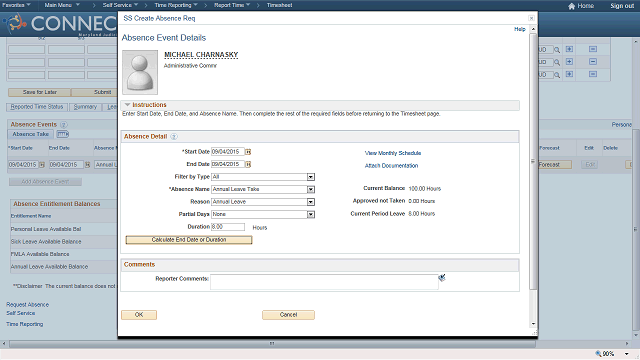The height and width of the screenshot is (360, 640).
Task: Open the background End Date calendar picker
Action: tap(87, 165)
